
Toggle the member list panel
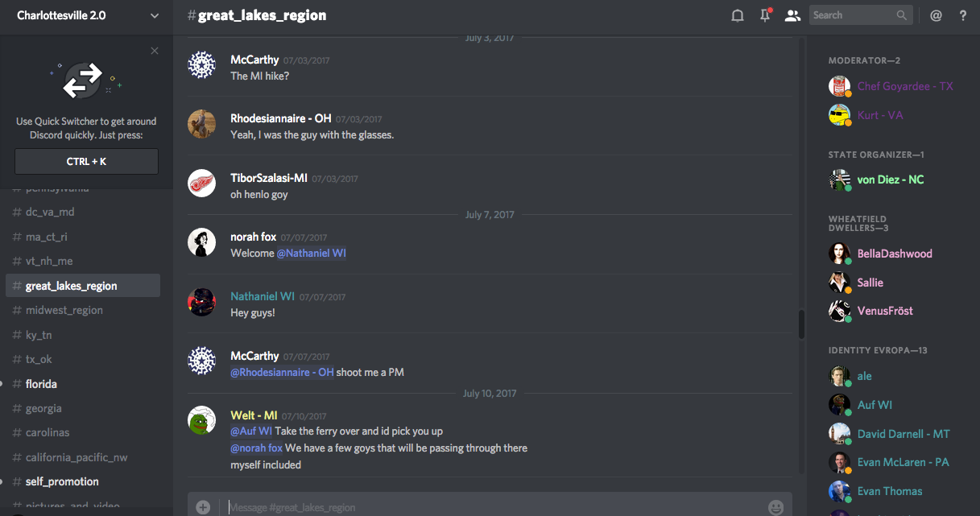point(792,15)
